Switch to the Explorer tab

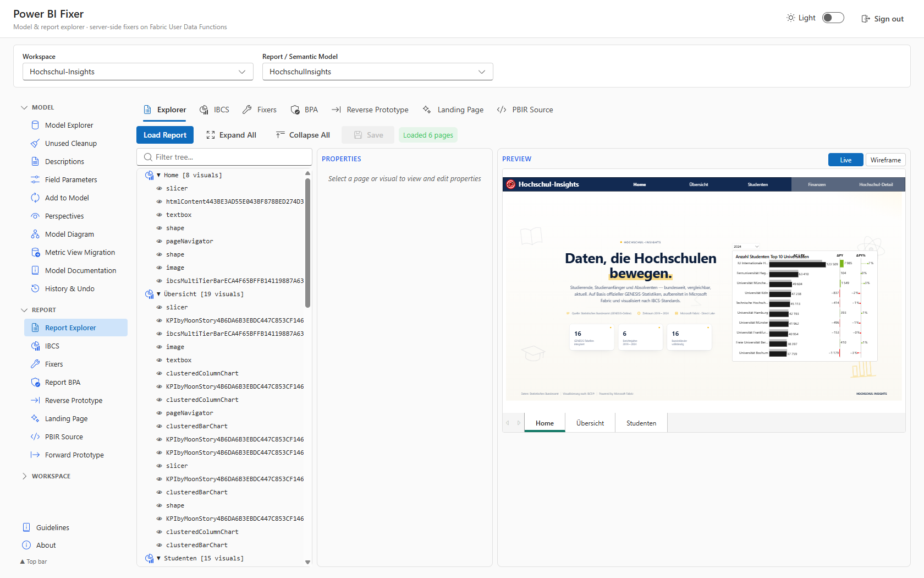[164, 110]
